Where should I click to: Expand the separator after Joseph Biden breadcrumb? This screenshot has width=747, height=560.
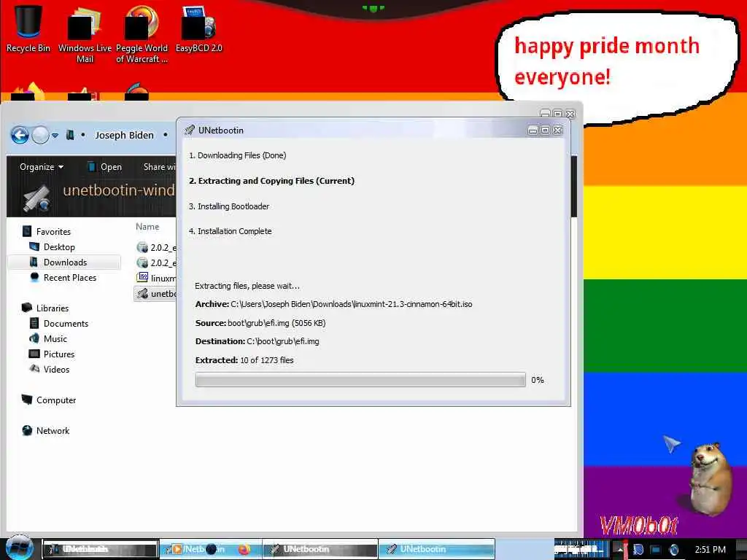click(166, 135)
